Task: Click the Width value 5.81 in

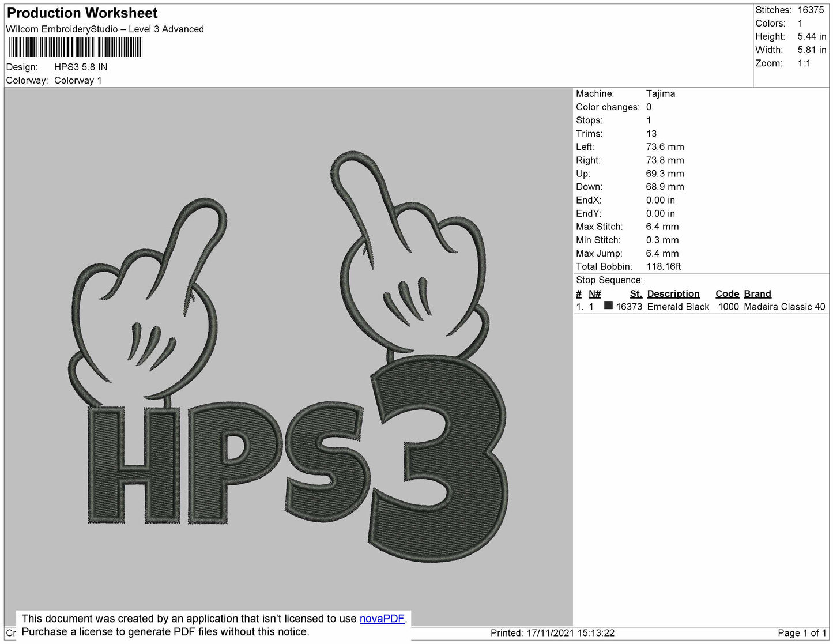Action: click(812, 50)
